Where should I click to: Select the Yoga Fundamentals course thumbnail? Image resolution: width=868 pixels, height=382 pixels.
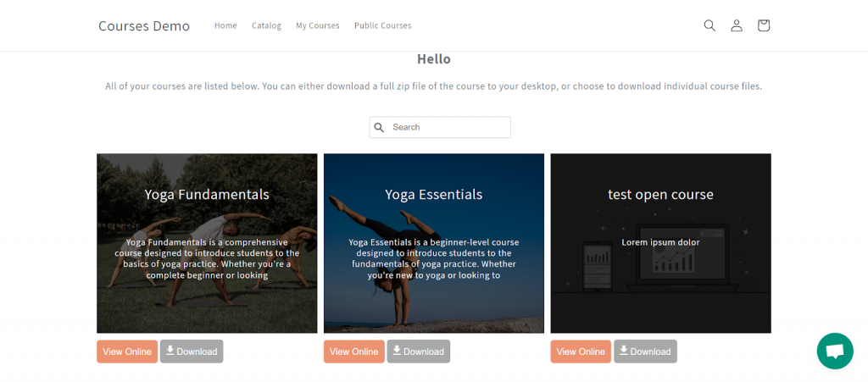(x=207, y=243)
